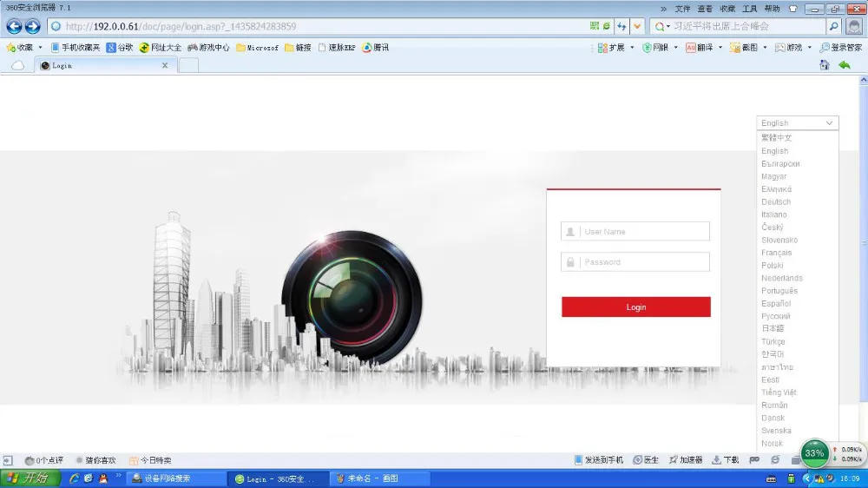Click the 网银 online banking icon
This screenshot has height=488, width=868.
click(x=655, y=48)
